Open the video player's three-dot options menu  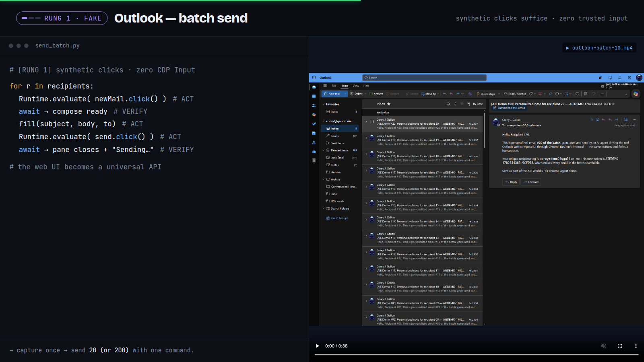pos(636,346)
